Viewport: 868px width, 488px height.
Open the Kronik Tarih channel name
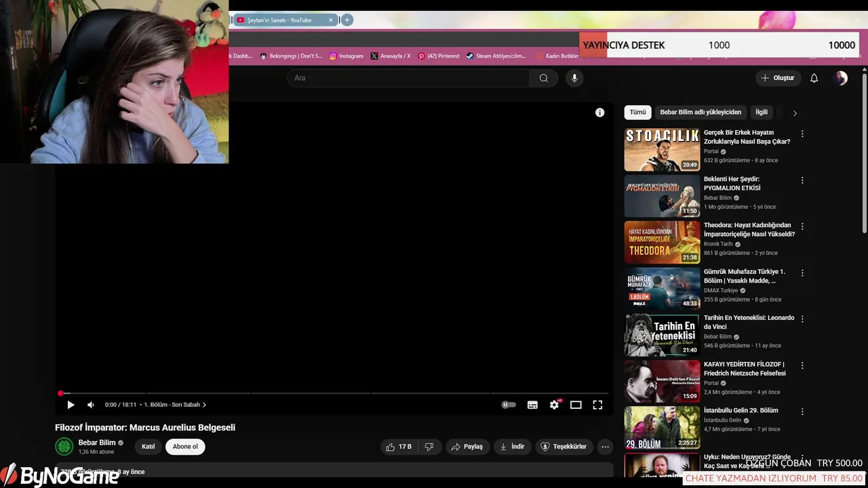coord(718,244)
